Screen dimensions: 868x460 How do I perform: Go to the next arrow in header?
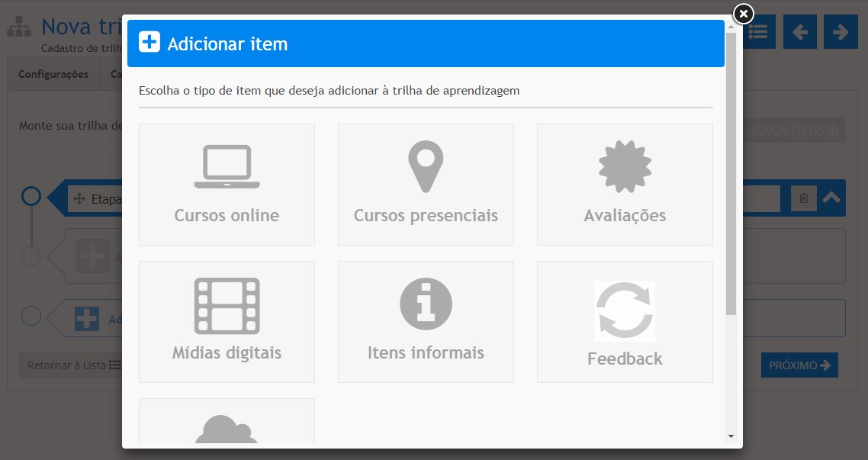coord(841,32)
